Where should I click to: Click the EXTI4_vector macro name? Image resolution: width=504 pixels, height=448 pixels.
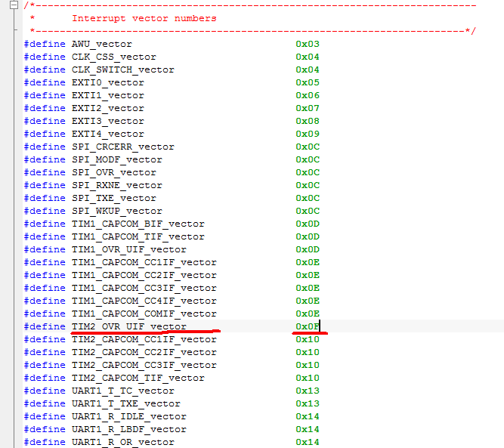[x=107, y=134]
